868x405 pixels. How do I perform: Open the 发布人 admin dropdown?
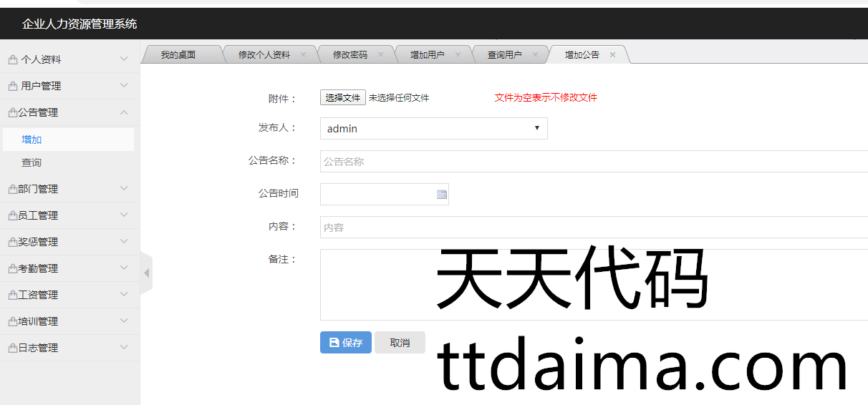pyautogui.click(x=433, y=129)
